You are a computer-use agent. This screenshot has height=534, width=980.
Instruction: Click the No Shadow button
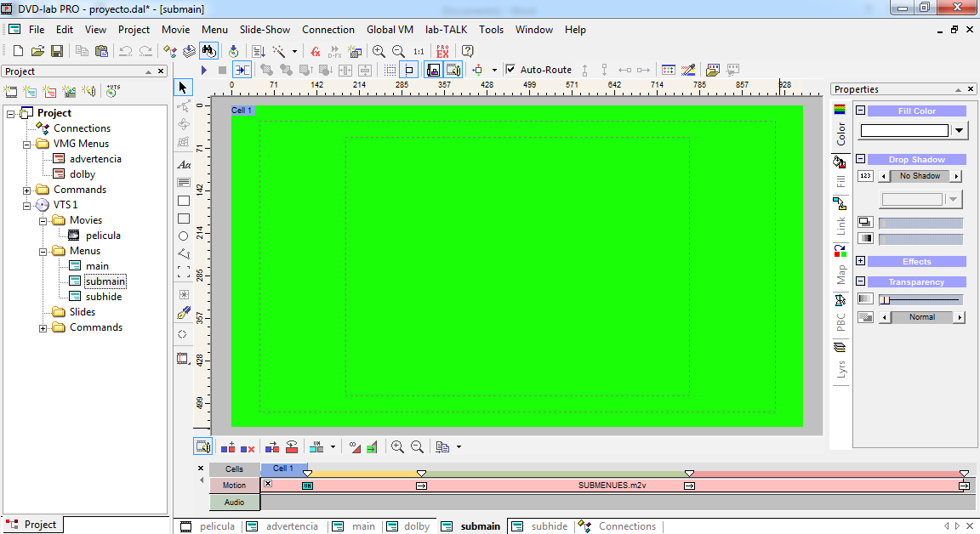click(920, 176)
